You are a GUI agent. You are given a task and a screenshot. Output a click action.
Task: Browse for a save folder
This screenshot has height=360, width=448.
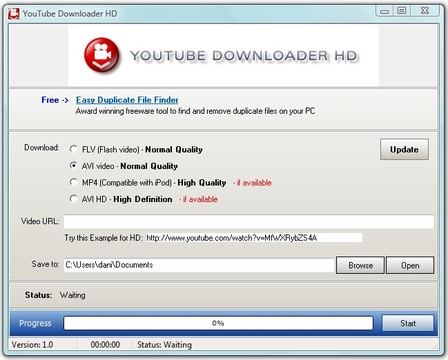(x=360, y=265)
